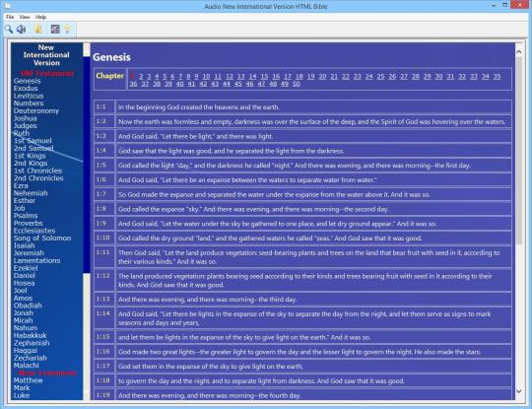The height and width of the screenshot is (409, 532).
Task: Open Ecclesiastes in the sidebar
Action: click(x=34, y=231)
